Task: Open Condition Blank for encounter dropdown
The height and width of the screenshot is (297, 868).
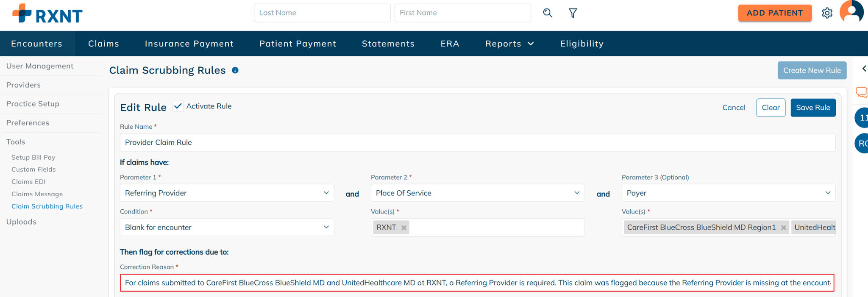Action: (227, 227)
